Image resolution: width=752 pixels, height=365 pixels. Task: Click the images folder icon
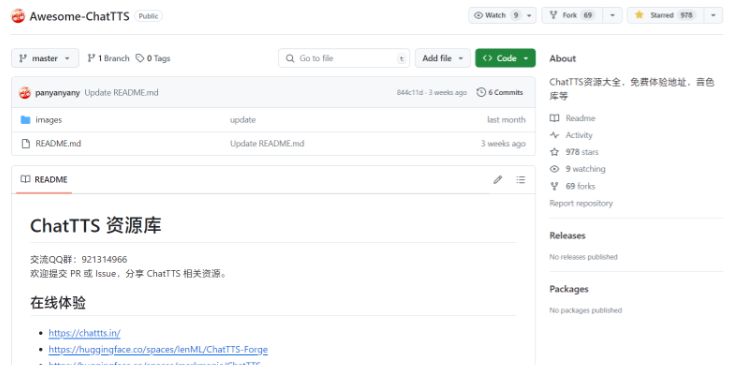click(x=25, y=119)
